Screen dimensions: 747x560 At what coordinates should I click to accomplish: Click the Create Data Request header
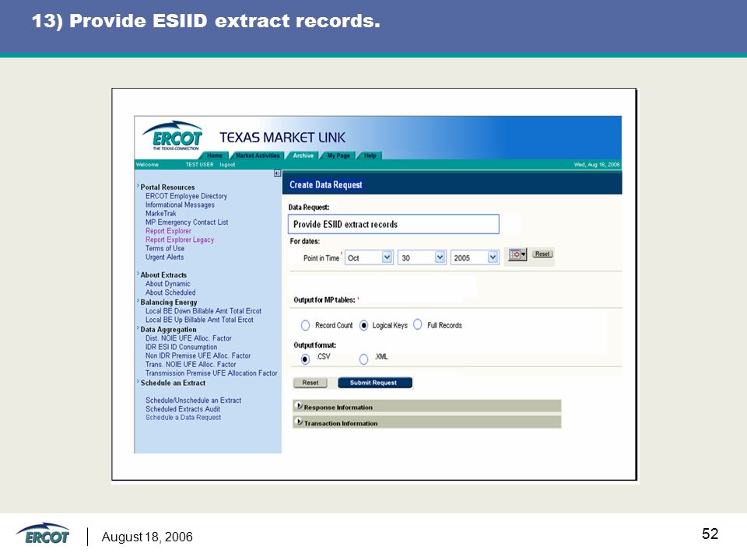click(x=326, y=185)
